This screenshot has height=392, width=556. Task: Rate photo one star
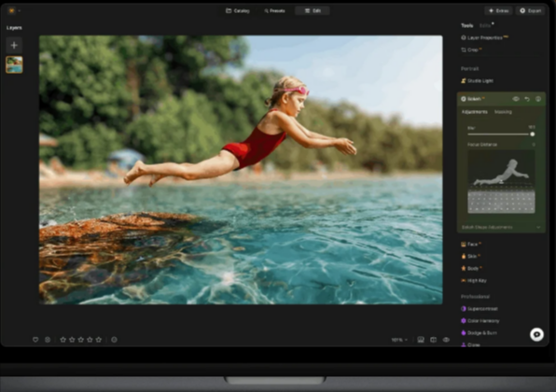[63, 340]
